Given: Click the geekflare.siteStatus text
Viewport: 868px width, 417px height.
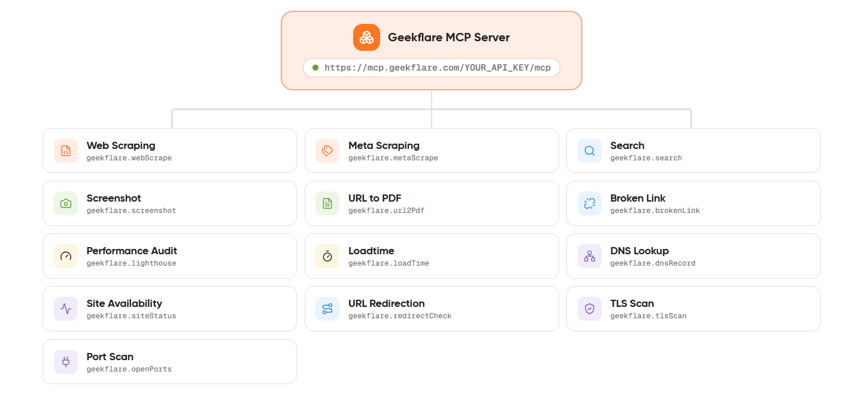Looking at the screenshot, I should pos(132,316).
